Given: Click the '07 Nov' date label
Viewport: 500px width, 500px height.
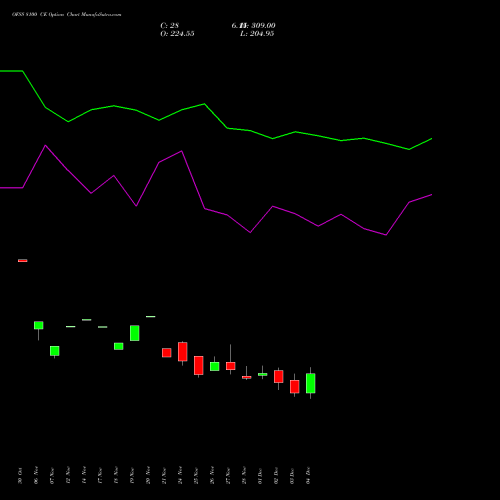Looking at the screenshot, I should (x=52, y=476).
